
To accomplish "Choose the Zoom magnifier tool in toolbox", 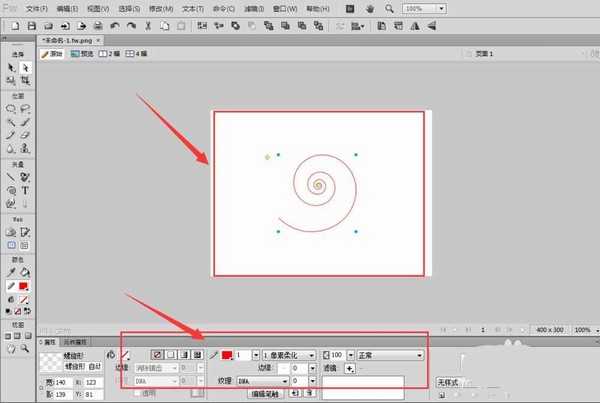I will (x=25, y=349).
